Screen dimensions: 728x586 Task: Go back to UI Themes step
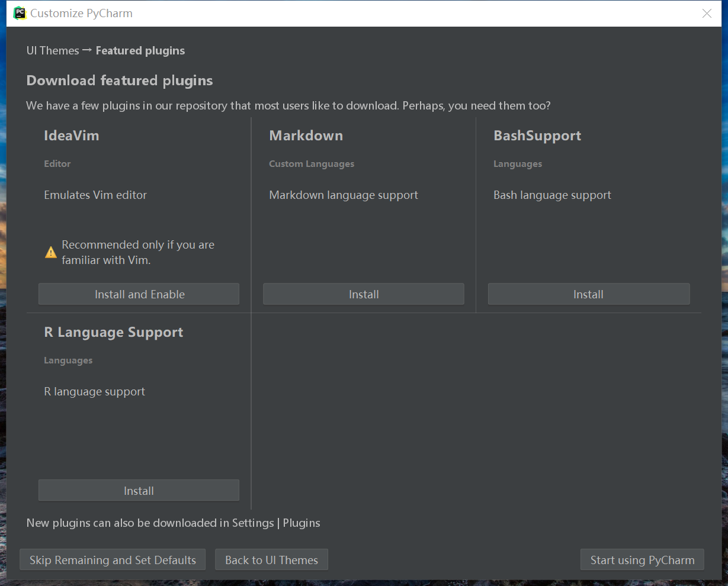pos(271,560)
